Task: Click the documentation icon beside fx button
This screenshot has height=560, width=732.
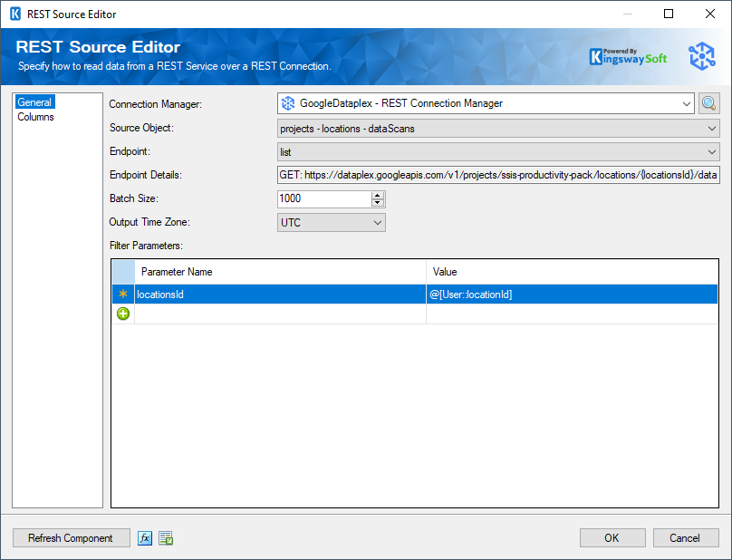Action: pos(166,538)
